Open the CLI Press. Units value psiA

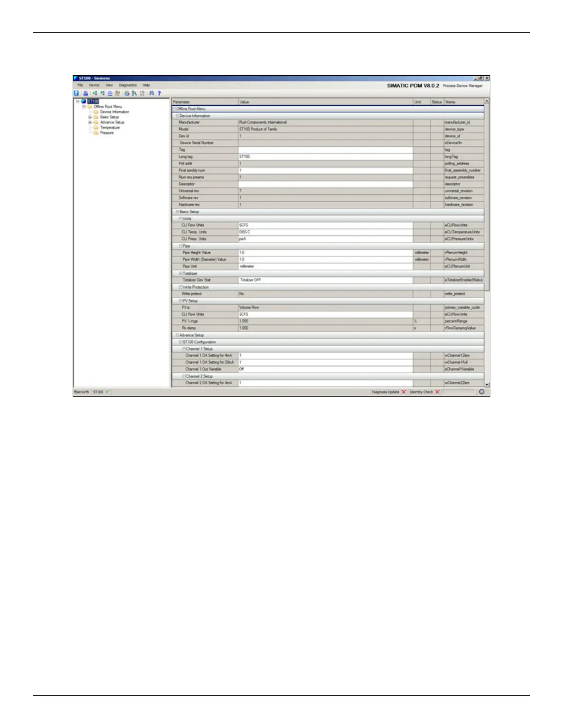(325, 239)
